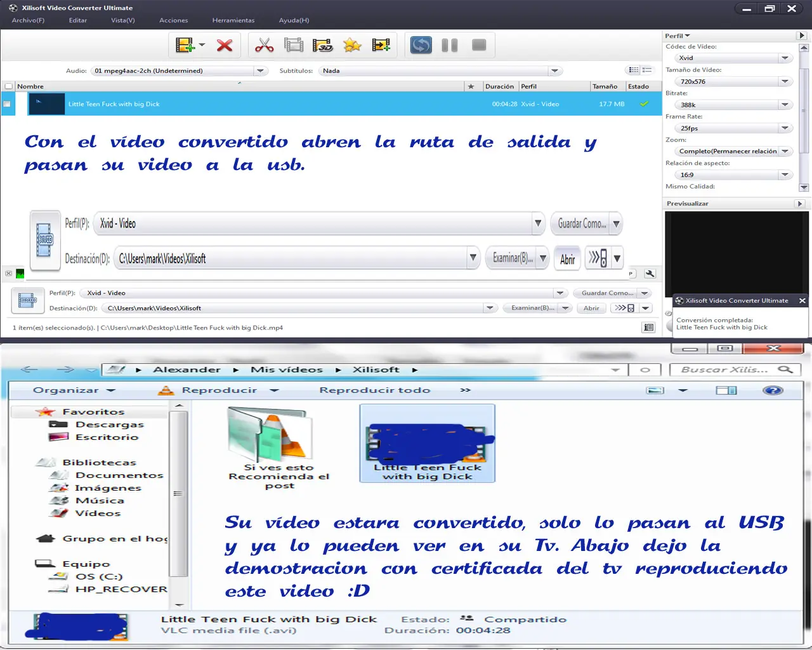Click the small Guardar Como... button in bottom bar
This screenshot has width=812, height=650.
607,293
